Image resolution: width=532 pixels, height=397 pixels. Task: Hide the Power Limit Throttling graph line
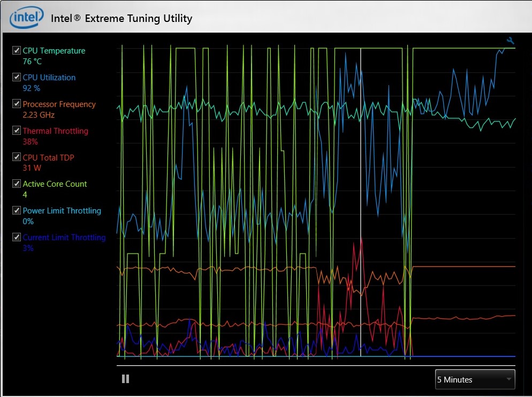pos(16,210)
